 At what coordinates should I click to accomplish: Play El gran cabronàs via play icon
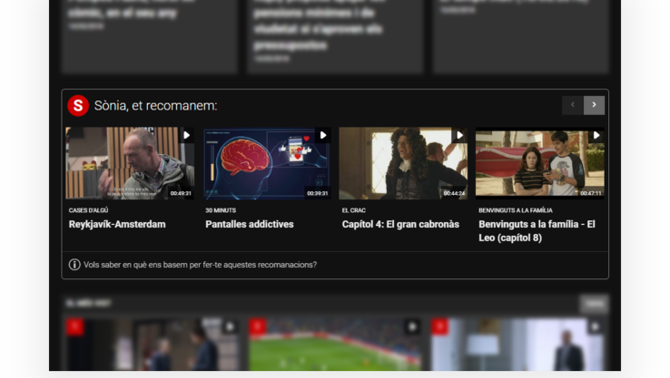coord(460,135)
